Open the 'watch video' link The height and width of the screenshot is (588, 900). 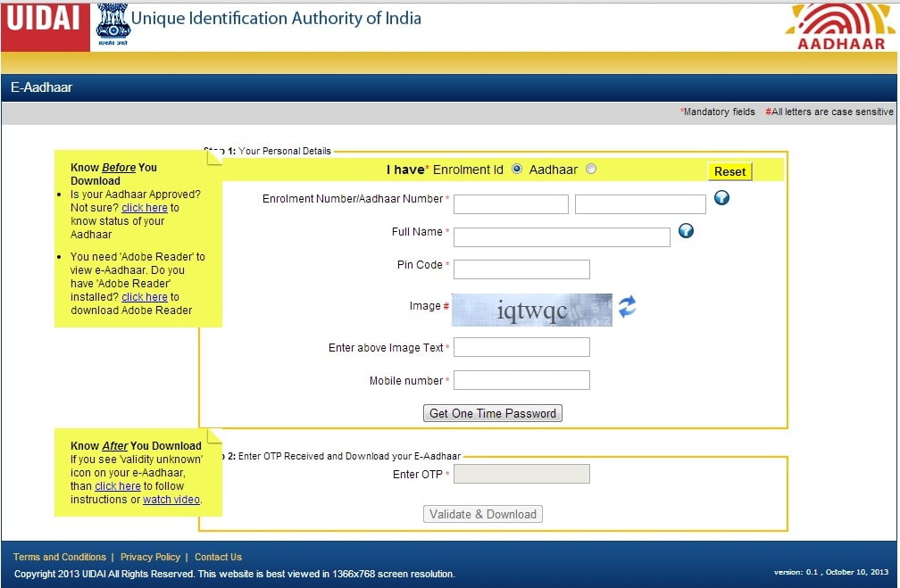[x=171, y=500]
